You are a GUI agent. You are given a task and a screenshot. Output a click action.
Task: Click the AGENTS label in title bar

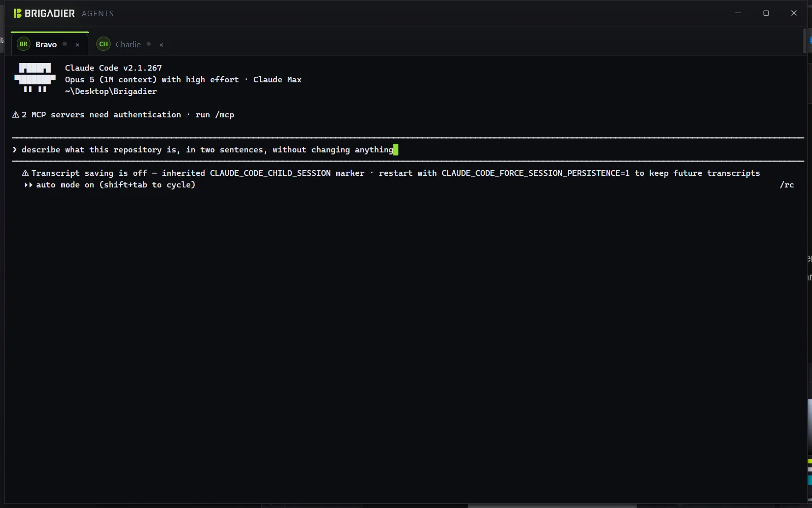click(x=97, y=14)
